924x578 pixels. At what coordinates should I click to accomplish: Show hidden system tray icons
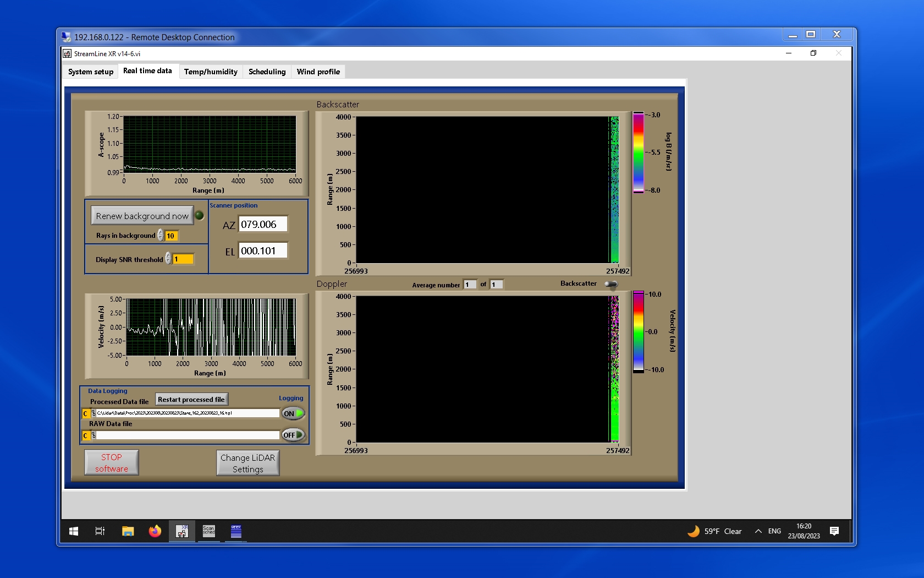(758, 531)
